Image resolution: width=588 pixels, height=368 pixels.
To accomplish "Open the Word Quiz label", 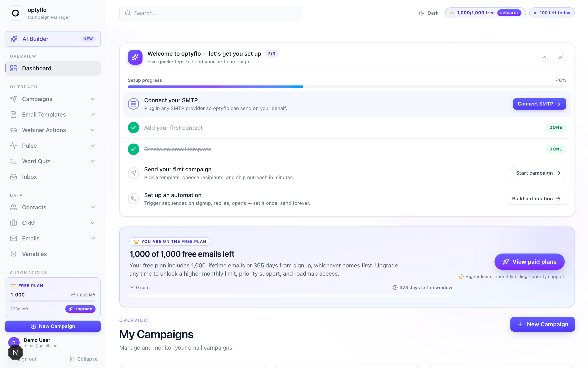I will point(36,161).
